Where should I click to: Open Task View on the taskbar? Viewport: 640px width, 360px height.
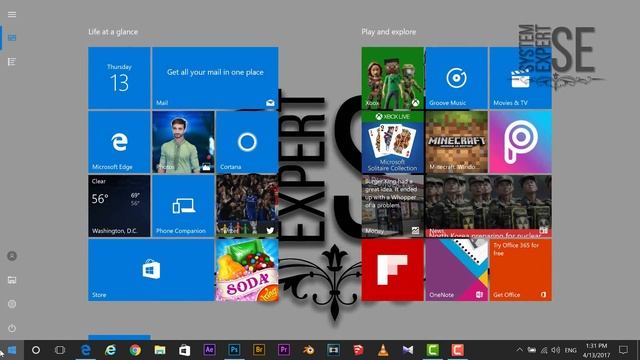pyautogui.click(x=60, y=350)
